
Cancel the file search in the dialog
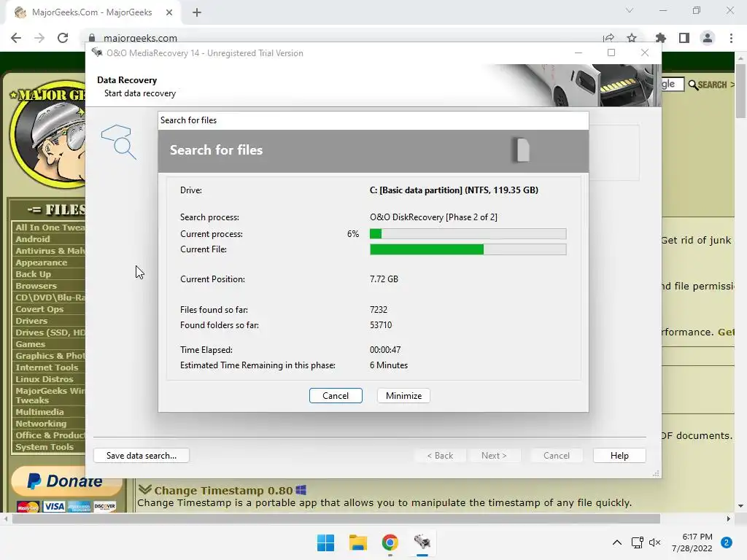point(336,396)
